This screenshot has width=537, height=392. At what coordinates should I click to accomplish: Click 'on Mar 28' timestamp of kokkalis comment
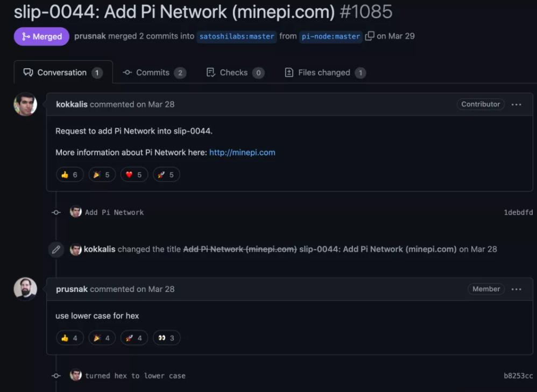156,104
